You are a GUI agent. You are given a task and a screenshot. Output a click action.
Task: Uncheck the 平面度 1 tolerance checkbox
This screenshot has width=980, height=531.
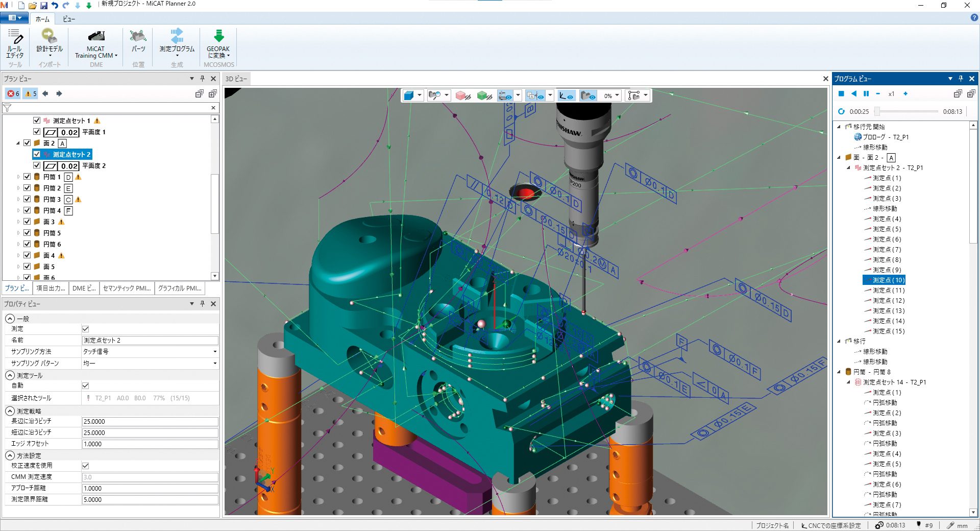(x=37, y=132)
